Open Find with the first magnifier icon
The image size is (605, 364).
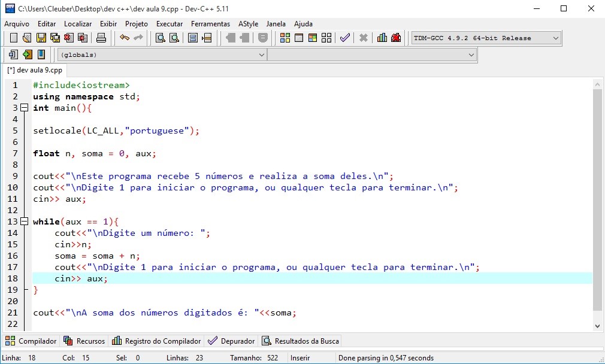coord(160,38)
